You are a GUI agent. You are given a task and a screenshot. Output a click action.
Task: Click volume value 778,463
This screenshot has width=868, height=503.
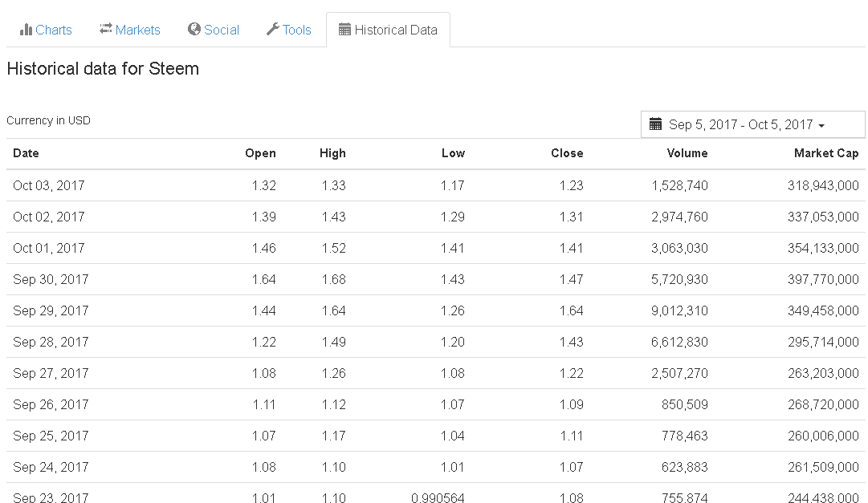point(685,436)
